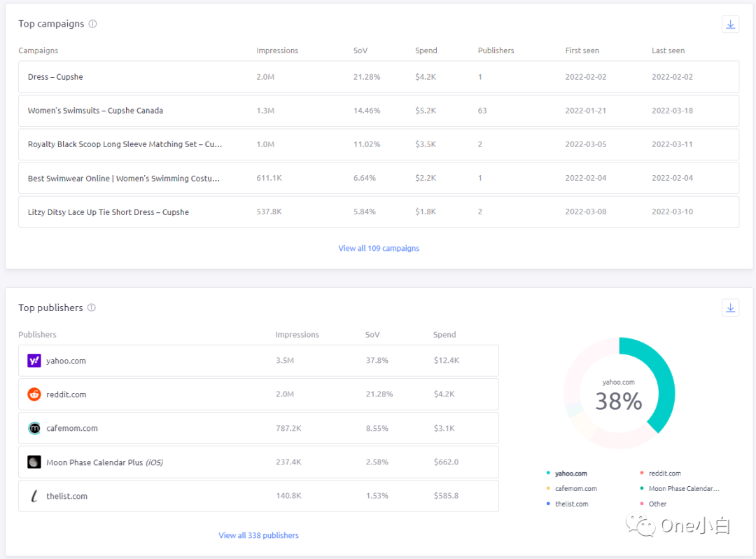The image size is (756, 559).
Task: Download the Top campaigns report
Action: (x=730, y=24)
